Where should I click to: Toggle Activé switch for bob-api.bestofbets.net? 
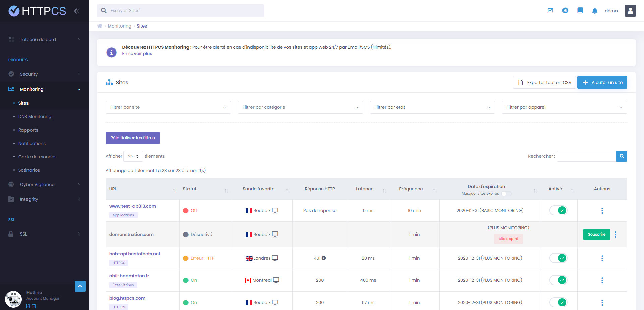pyautogui.click(x=558, y=258)
